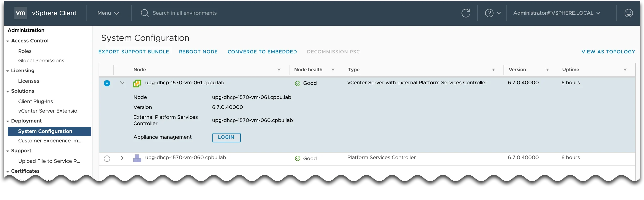
Task: Click the Type column filter icon
Action: point(493,70)
